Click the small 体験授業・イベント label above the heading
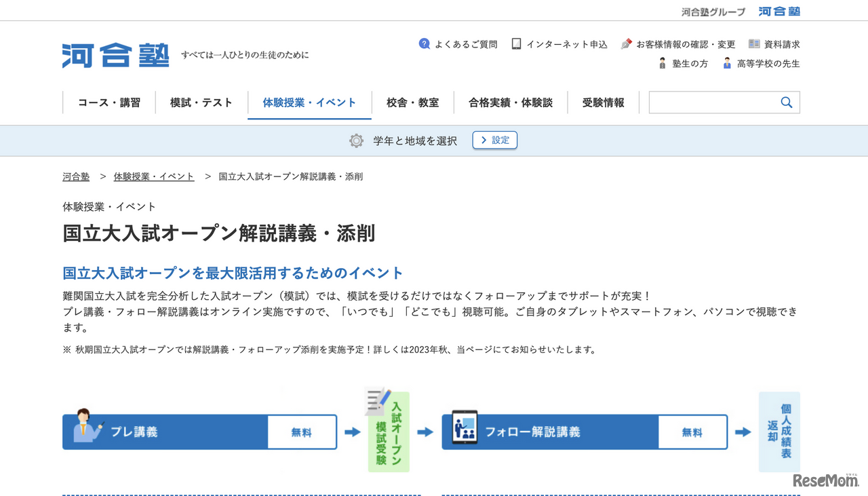Image resolution: width=868 pixels, height=496 pixels. 109,206
